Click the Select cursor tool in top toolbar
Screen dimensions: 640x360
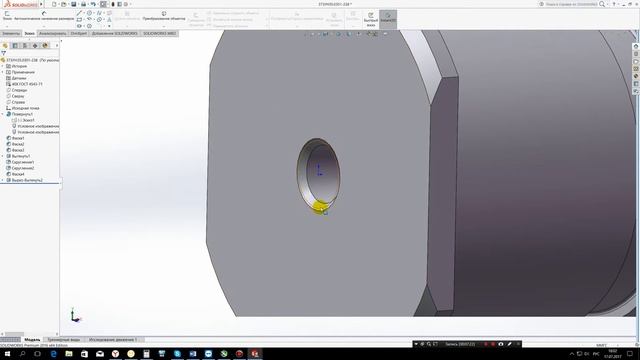pos(103,4)
